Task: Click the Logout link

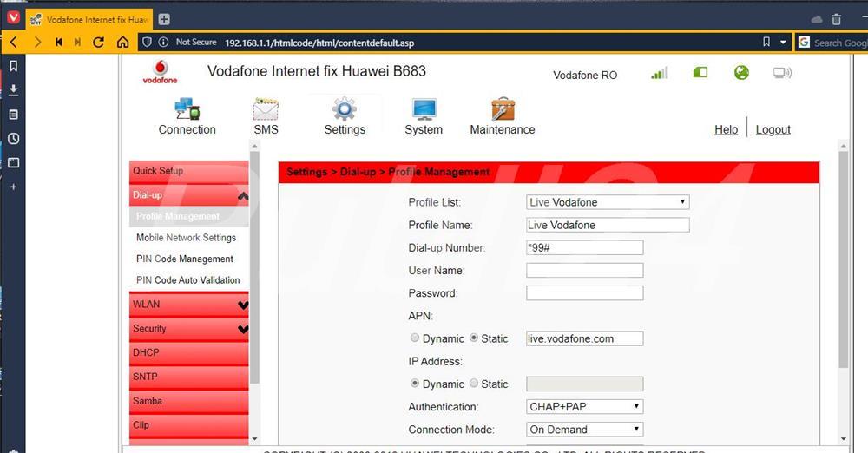Action: (773, 129)
